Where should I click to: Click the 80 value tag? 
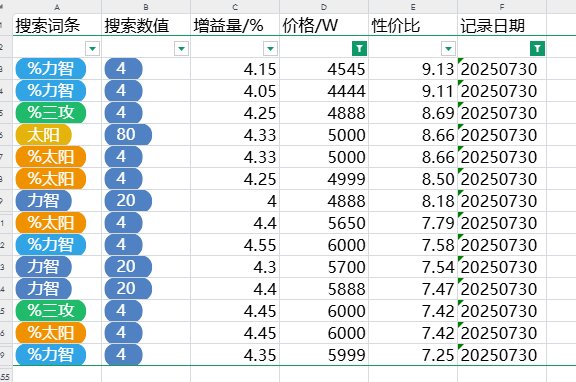click(128, 135)
